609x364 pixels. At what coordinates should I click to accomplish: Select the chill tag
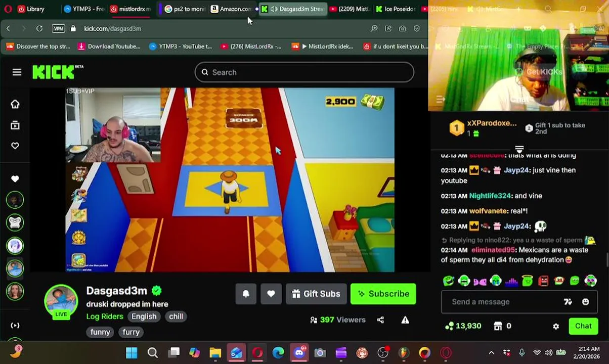[176, 316]
